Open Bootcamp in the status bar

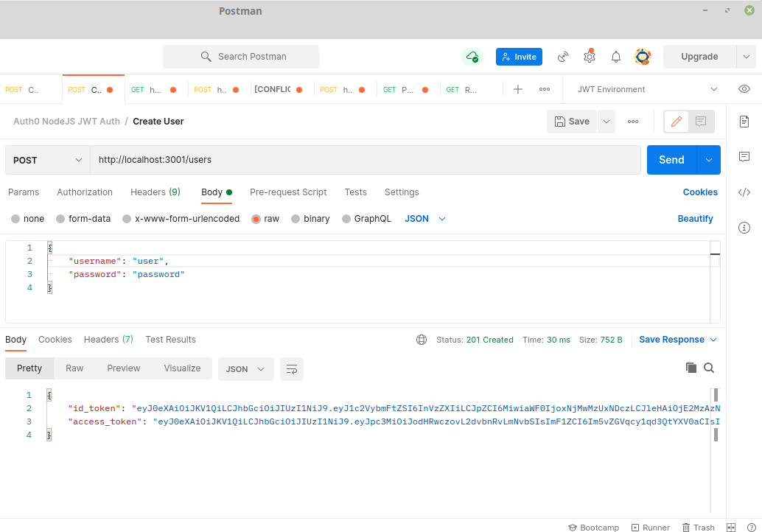point(593,528)
